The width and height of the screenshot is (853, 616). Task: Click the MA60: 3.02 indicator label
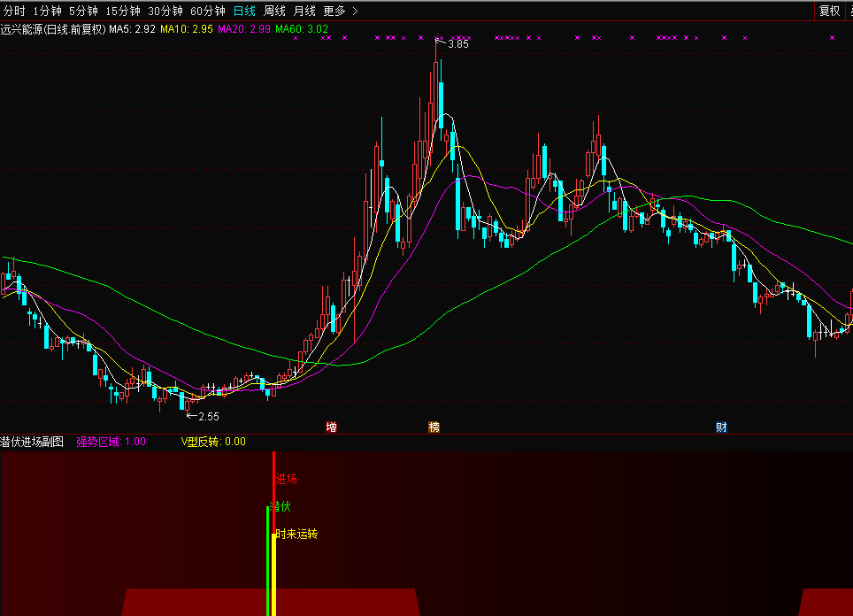coord(302,29)
